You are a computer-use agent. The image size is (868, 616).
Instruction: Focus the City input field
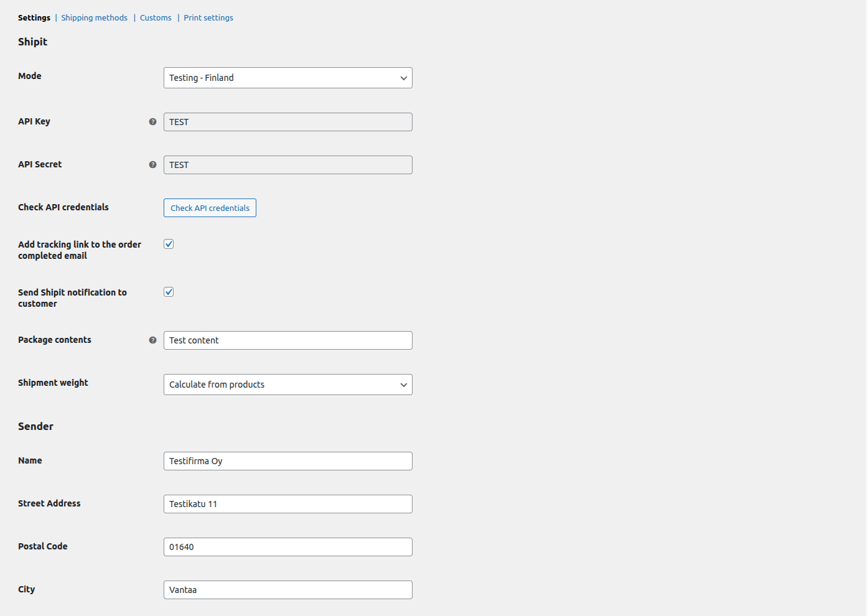pyautogui.click(x=287, y=590)
